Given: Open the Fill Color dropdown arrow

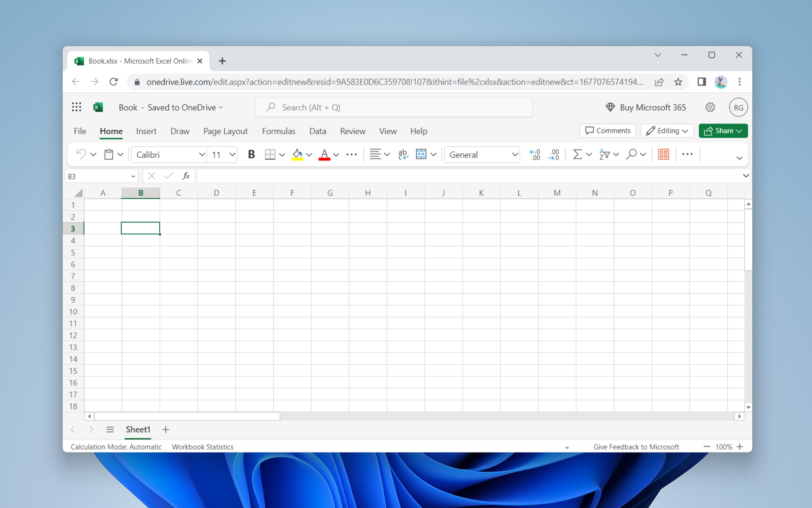Looking at the screenshot, I should click(x=309, y=155).
